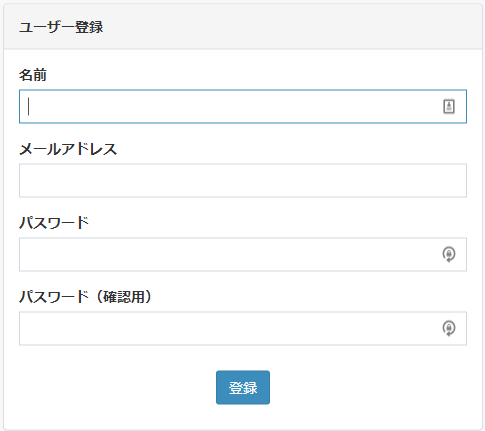Click the パスワード(確認用) label
This screenshot has height=431, width=485.
coord(85,297)
